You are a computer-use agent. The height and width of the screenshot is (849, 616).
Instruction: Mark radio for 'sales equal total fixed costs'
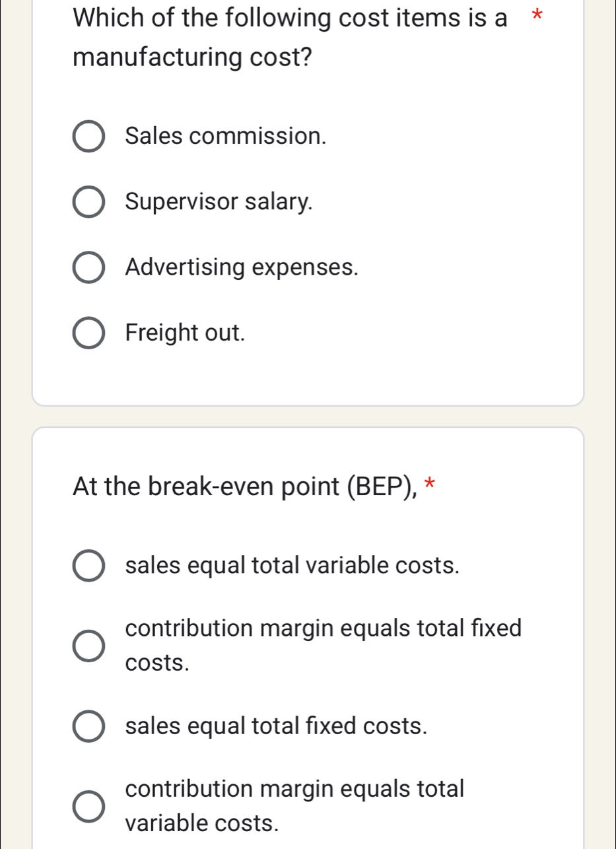(x=88, y=726)
